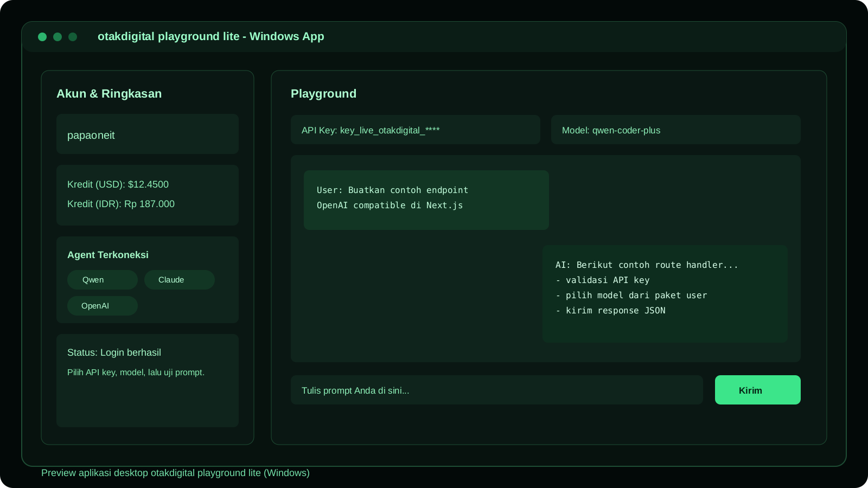Screen dimensions: 868x488
Task: Click the window title otakdigital playground lite
Action: tap(210, 36)
